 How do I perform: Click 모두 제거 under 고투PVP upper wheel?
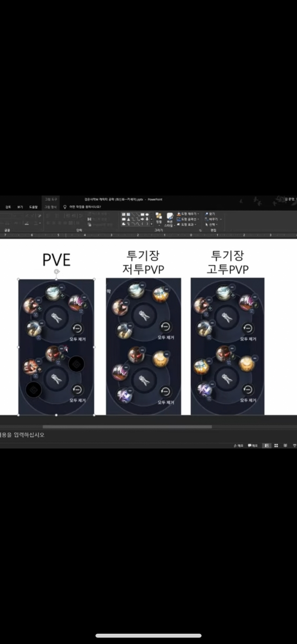[248, 339]
